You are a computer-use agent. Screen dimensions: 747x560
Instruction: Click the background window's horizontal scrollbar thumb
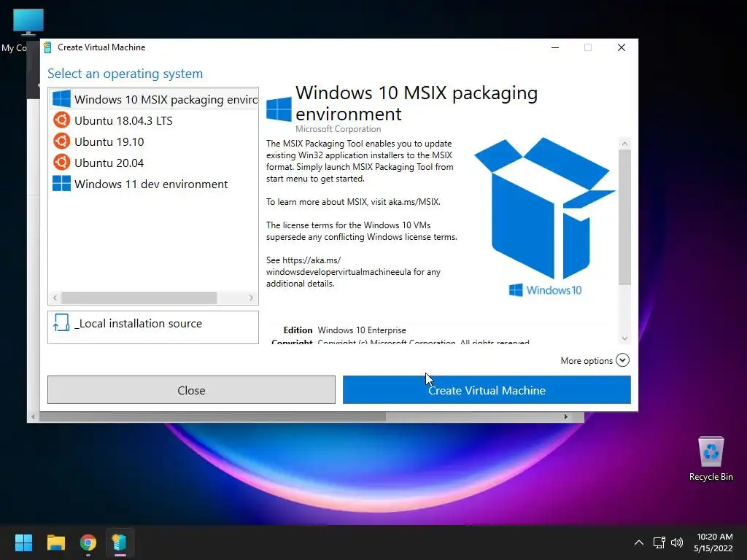coord(212,416)
